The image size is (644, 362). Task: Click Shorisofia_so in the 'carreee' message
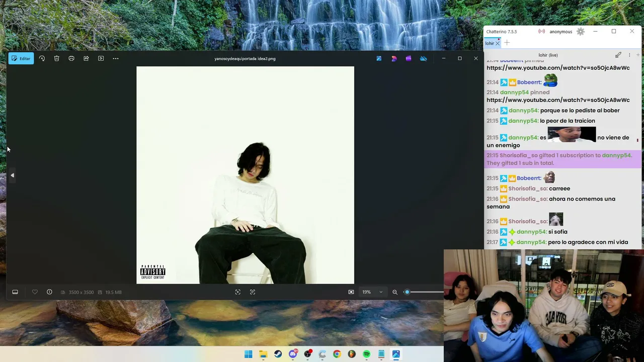528,189
